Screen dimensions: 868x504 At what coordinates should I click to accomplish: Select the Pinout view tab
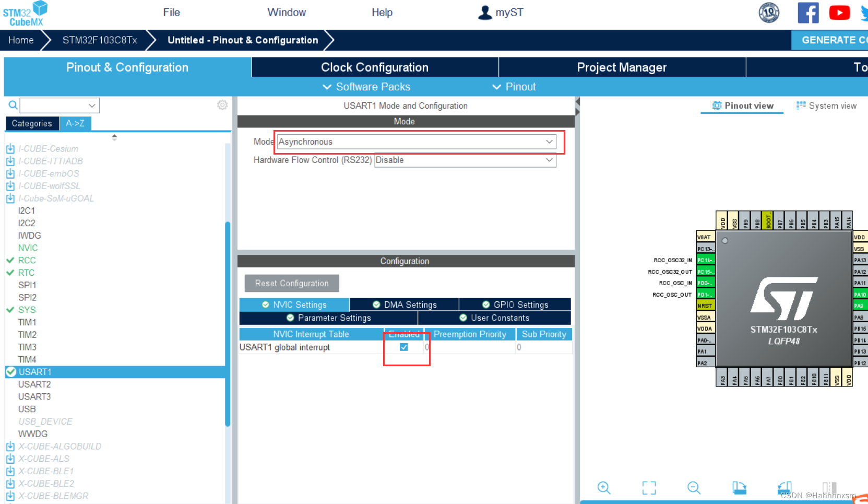click(x=743, y=106)
